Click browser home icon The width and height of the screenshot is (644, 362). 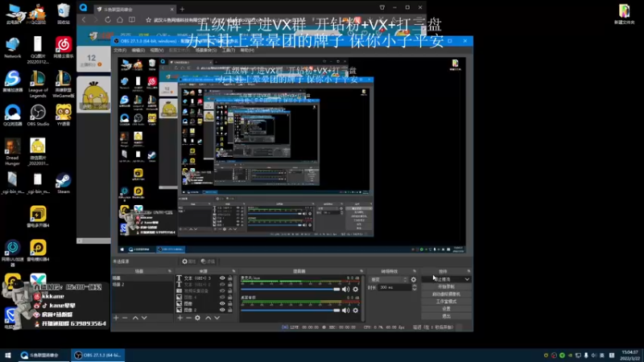point(119,19)
